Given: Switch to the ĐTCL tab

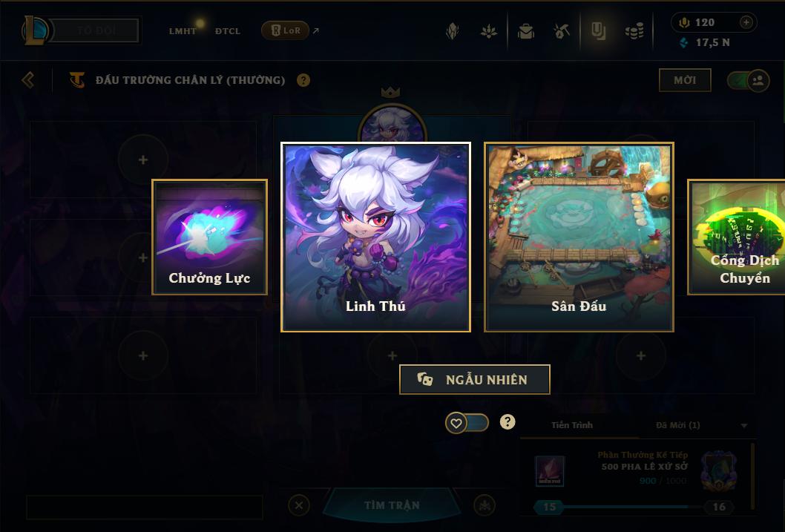Looking at the screenshot, I should click(x=228, y=31).
